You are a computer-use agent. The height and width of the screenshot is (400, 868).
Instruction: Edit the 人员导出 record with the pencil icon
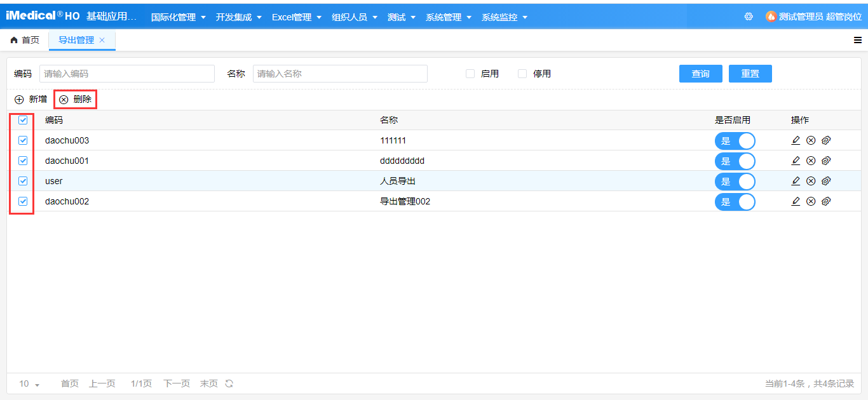point(796,181)
